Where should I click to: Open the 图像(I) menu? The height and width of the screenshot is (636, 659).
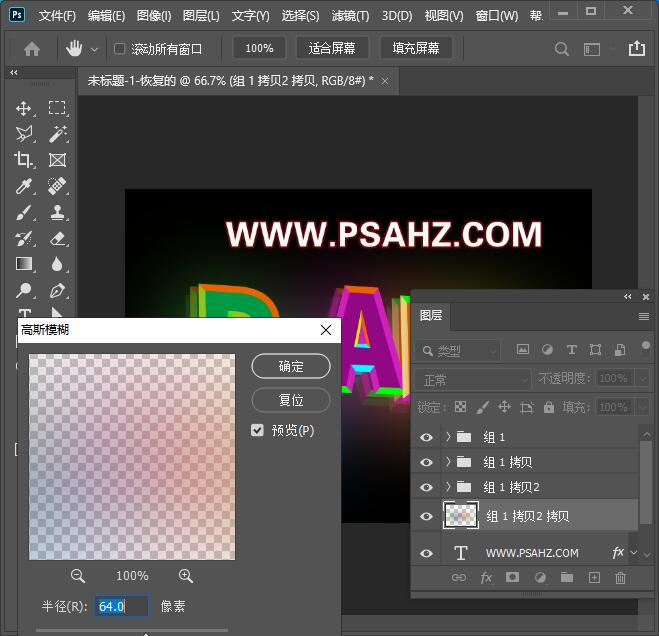[x=154, y=16]
